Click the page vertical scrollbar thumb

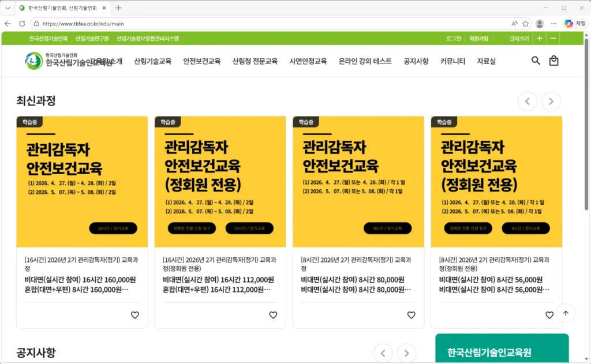586,125
